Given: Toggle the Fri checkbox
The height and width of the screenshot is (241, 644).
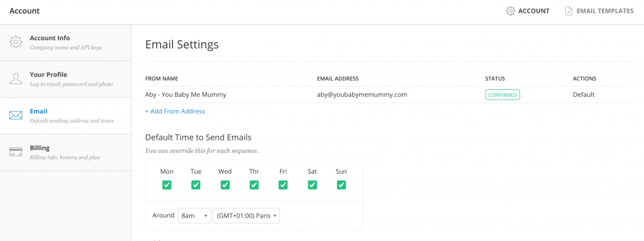Looking at the screenshot, I should (283, 185).
